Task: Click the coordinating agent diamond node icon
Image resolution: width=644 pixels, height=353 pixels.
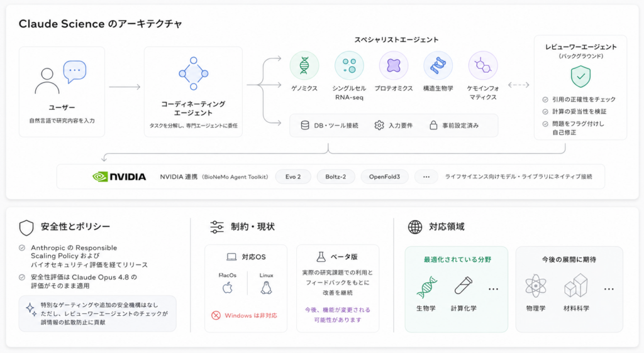Action: (x=194, y=73)
